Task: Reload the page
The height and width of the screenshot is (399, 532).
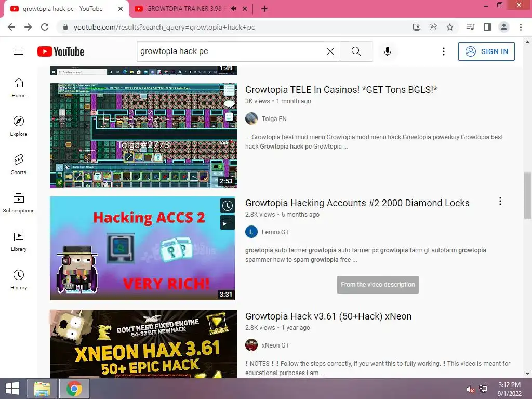Action: coord(45,27)
